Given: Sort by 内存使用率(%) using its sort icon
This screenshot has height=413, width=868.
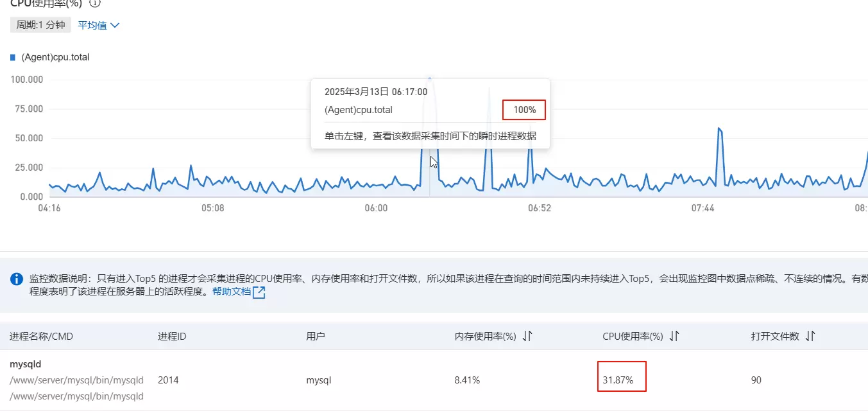Looking at the screenshot, I should [x=527, y=336].
